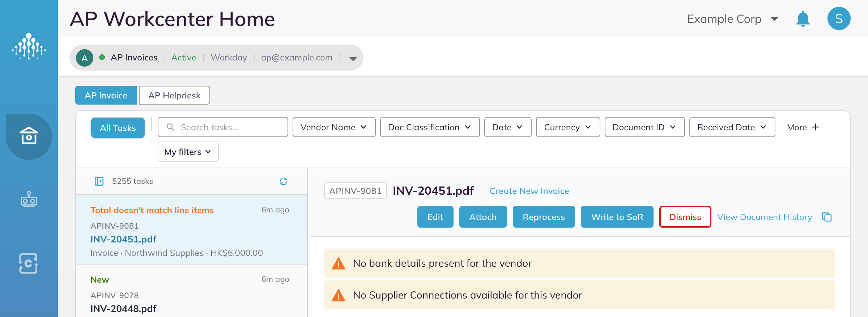Screen dimensions: 868x317
Task: Expand the AP Invoices mailbox selector arrow
Action: click(353, 59)
